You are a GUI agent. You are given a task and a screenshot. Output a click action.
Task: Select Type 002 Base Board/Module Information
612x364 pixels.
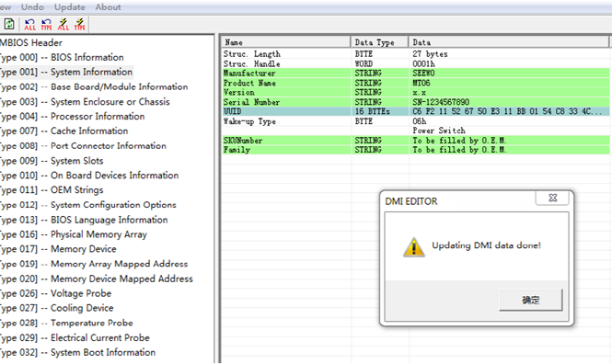pos(94,87)
